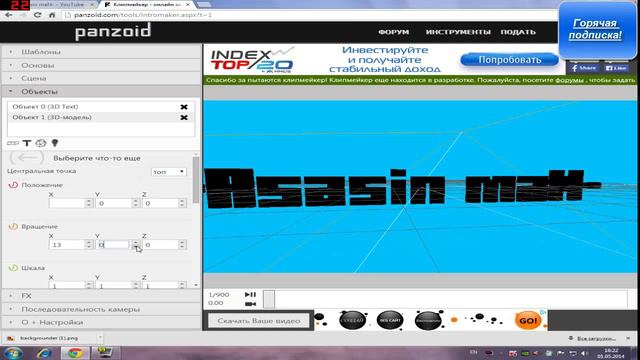Image resolution: width=640 pixels, height=360 pixels.
Task: Click the orange reset icon next to Вращение
Action: [13, 226]
